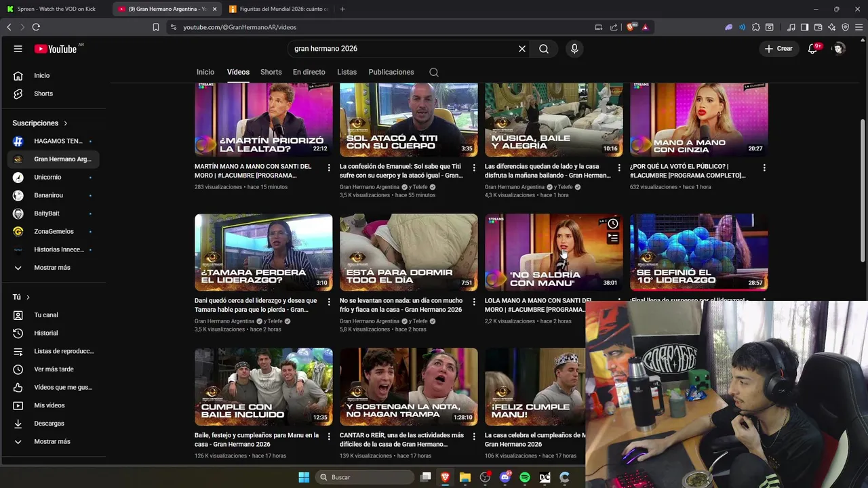Image resolution: width=868 pixels, height=488 pixels.
Task: Toggle the browser sidebar panel icon
Action: point(804,27)
